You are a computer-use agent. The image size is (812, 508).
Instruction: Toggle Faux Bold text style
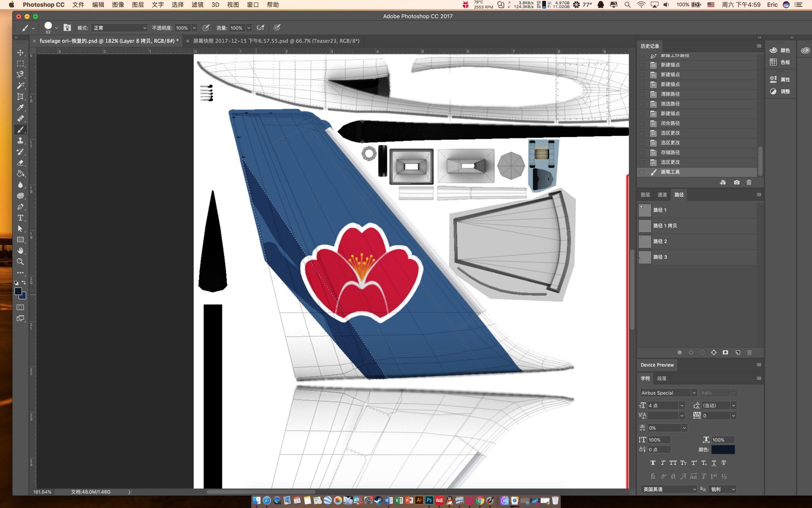pyautogui.click(x=653, y=463)
